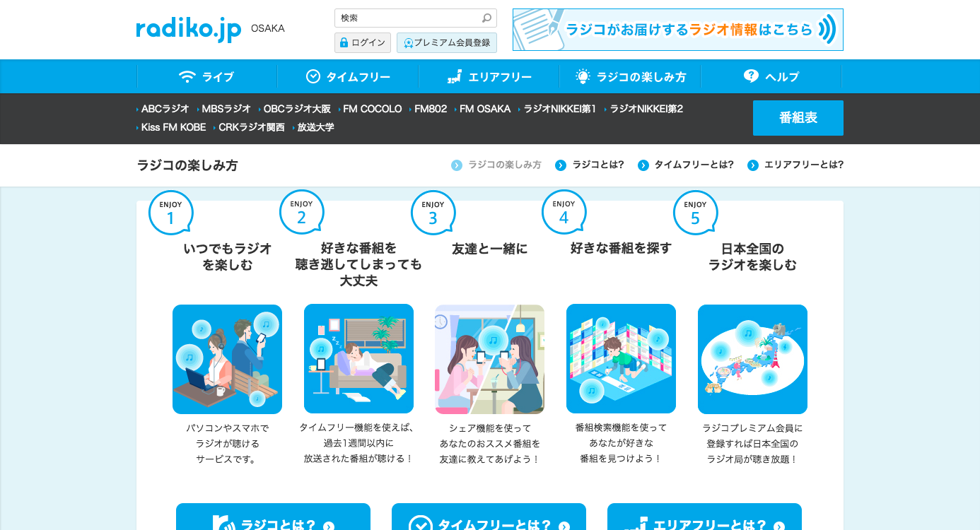980x530 pixels.
Task: Click the large エリアフリーとは? button
Action: pyautogui.click(x=704, y=517)
